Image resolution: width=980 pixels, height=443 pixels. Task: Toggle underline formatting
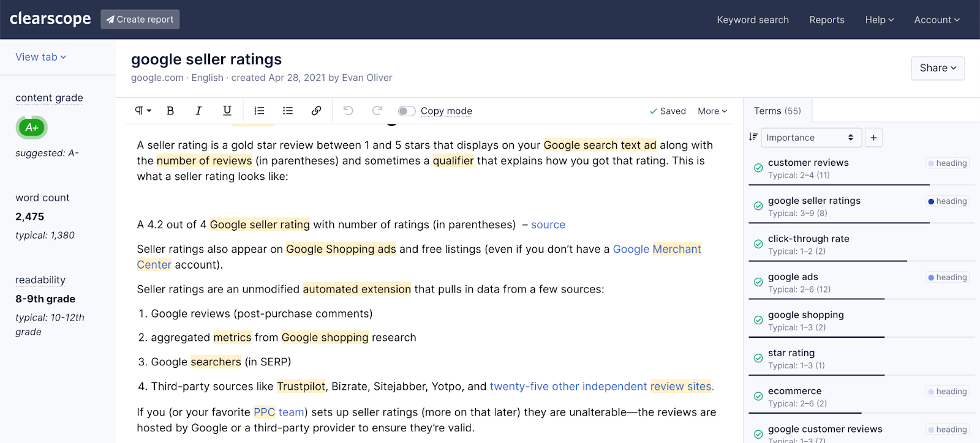pyautogui.click(x=227, y=111)
